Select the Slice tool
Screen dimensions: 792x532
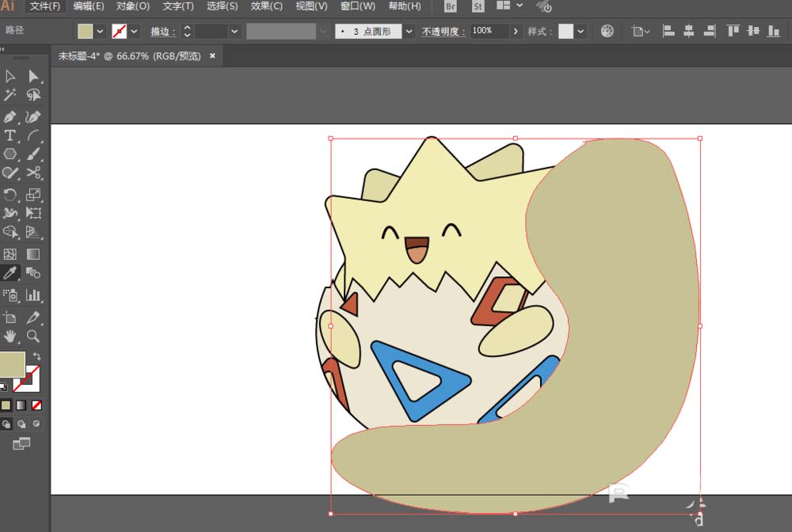click(33, 317)
